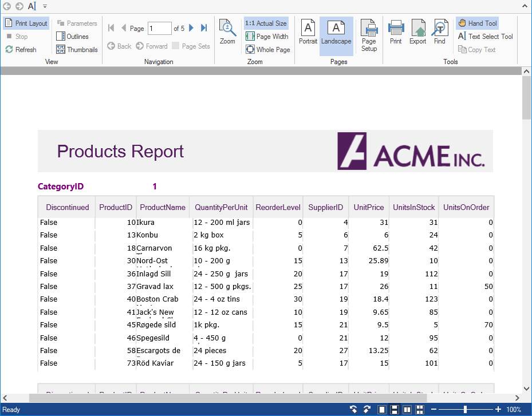The image size is (532, 416).
Task: Select Whole Page zoom mode
Action: 267,50
